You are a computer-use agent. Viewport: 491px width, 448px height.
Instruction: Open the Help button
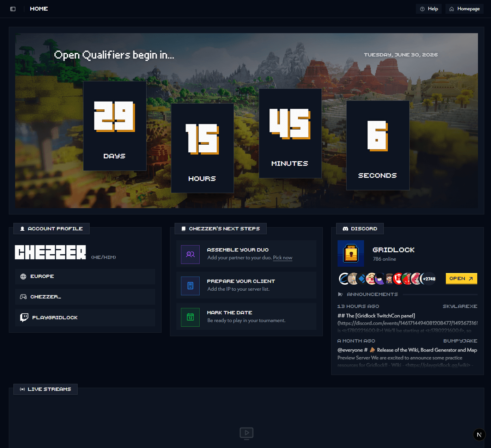click(x=429, y=9)
